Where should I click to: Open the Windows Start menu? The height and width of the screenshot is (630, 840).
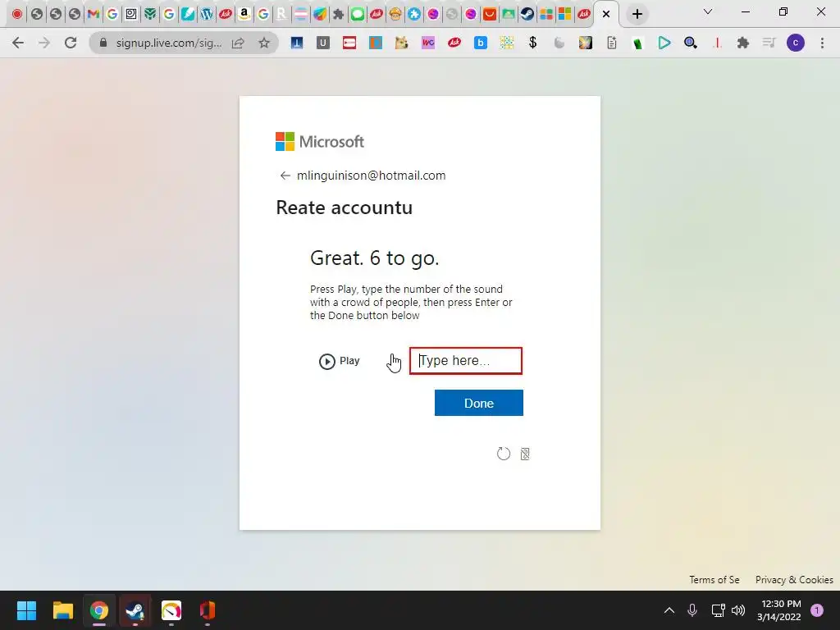pyautogui.click(x=26, y=610)
